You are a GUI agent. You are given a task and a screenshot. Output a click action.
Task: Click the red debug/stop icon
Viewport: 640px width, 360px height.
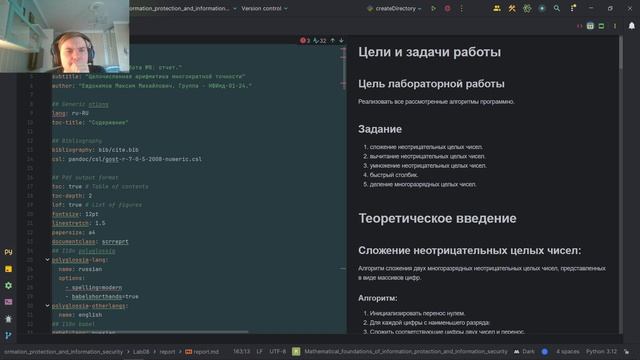447,8
